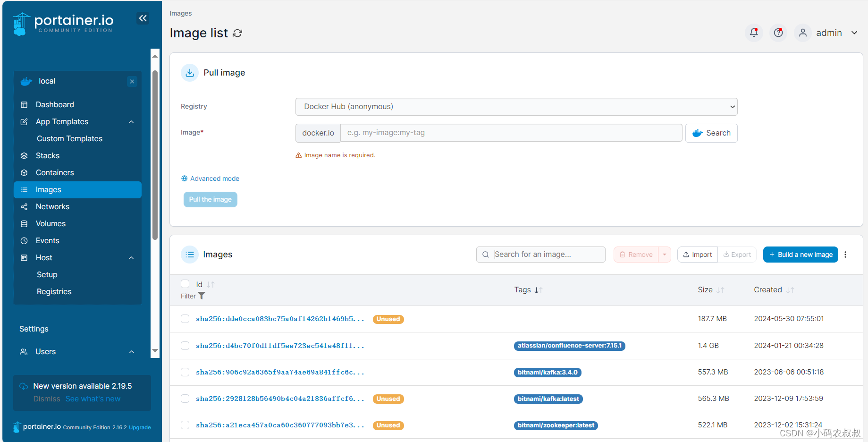Select the confluence-server image row checkbox

point(185,346)
